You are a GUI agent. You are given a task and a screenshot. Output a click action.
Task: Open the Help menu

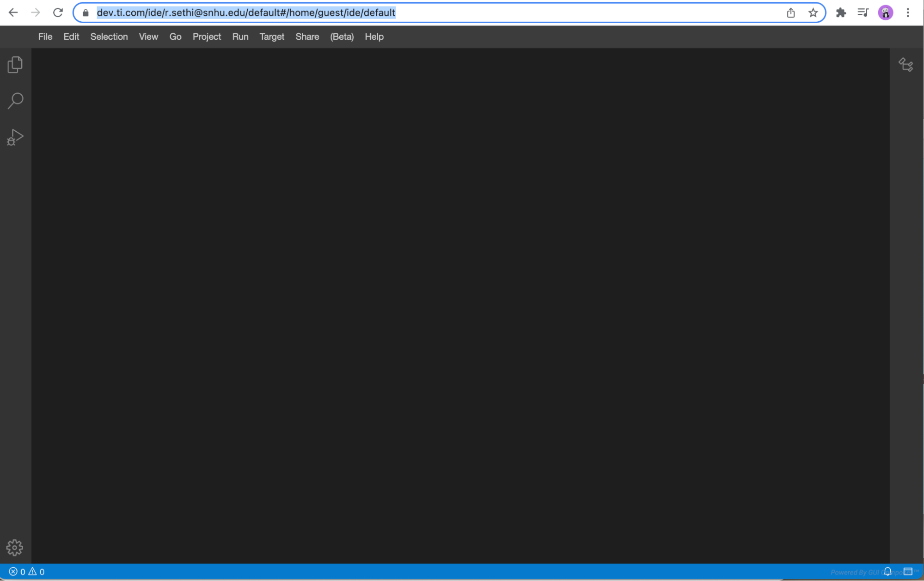click(374, 37)
